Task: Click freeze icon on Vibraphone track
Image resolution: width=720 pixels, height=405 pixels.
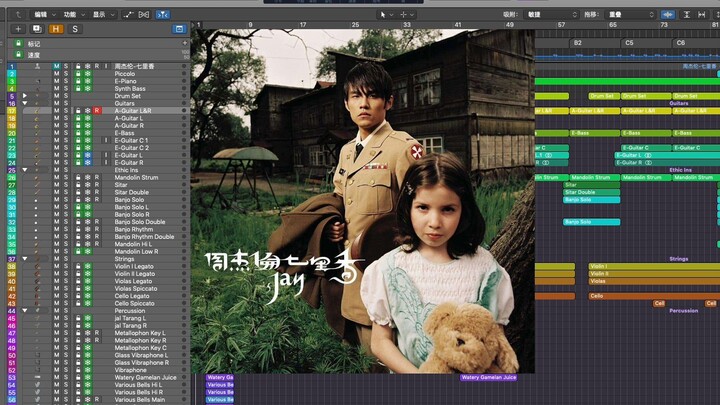Action: tap(87, 370)
